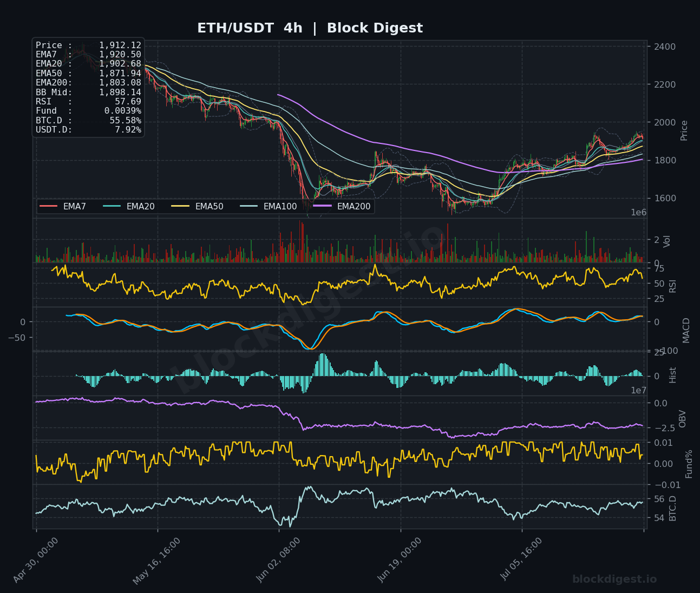Screen dimensions: 700x593
Task: Click the yellow EMA50 legend line swatch
Action: (180, 206)
